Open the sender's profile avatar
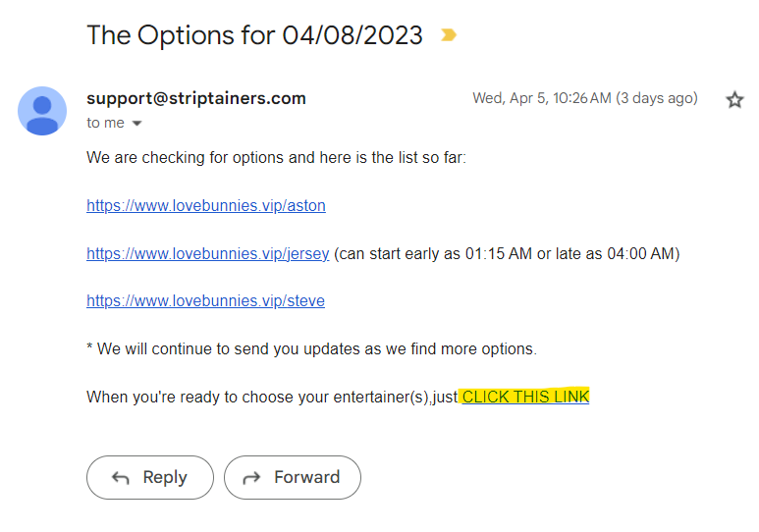Viewport: 759px width, 532px height. [42, 111]
